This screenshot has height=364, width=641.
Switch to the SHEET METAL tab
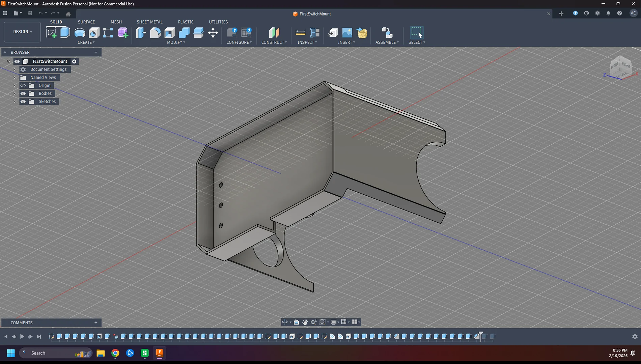point(149,22)
